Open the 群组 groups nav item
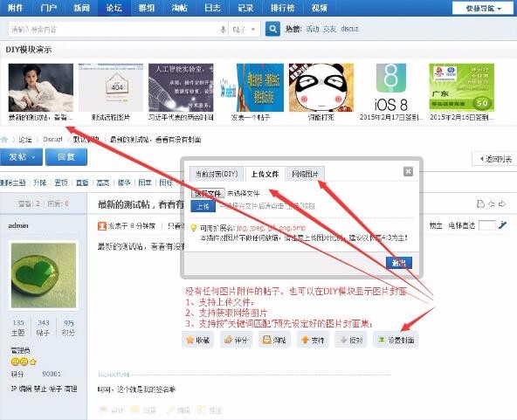This screenshot has width=517, height=420. pyautogui.click(x=147, y=8)
